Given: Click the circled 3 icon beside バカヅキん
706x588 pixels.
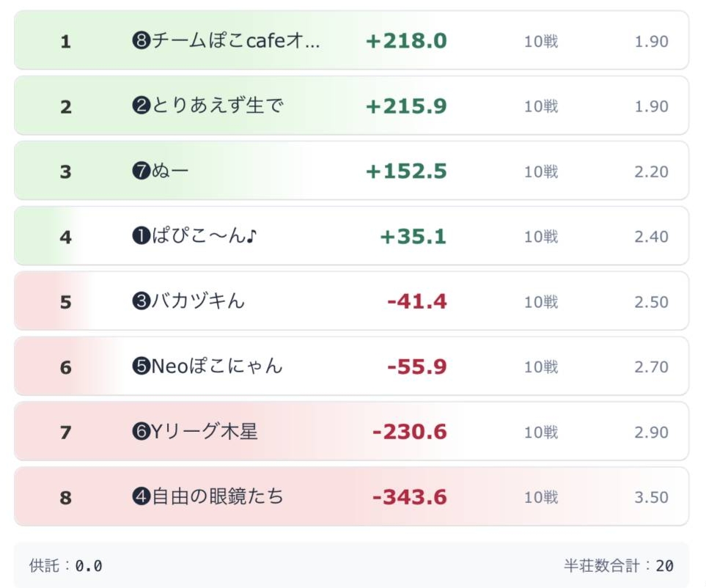Looking at the screenshot, I should 141,301.
